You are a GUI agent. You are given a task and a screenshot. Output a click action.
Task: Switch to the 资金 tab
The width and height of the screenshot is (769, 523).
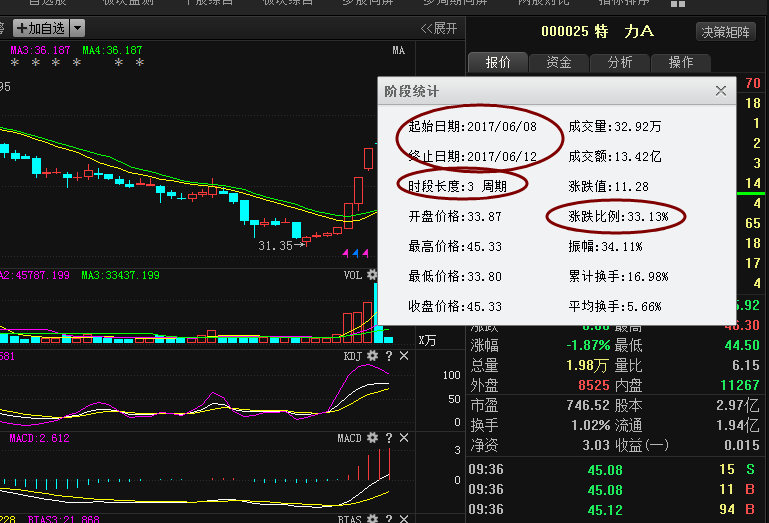click(559, 62)
